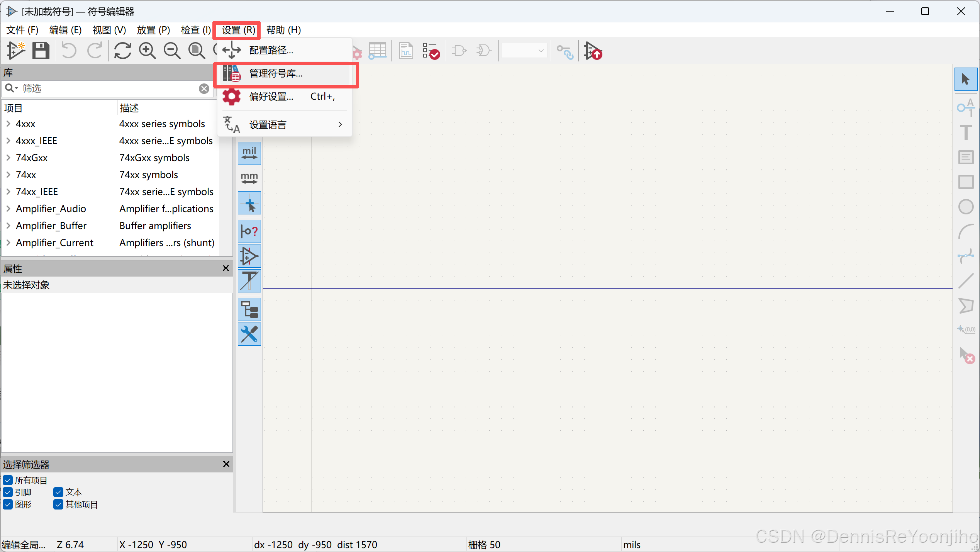Uncheck the 其他项目 filter
This screenshot has height=552, width=980.
pos(58,504)
